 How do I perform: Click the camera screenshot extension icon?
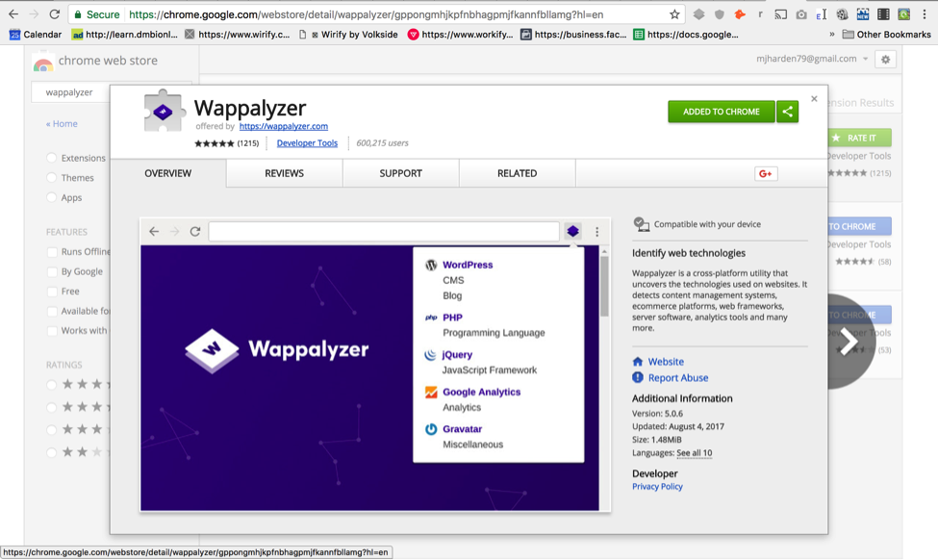801,14
